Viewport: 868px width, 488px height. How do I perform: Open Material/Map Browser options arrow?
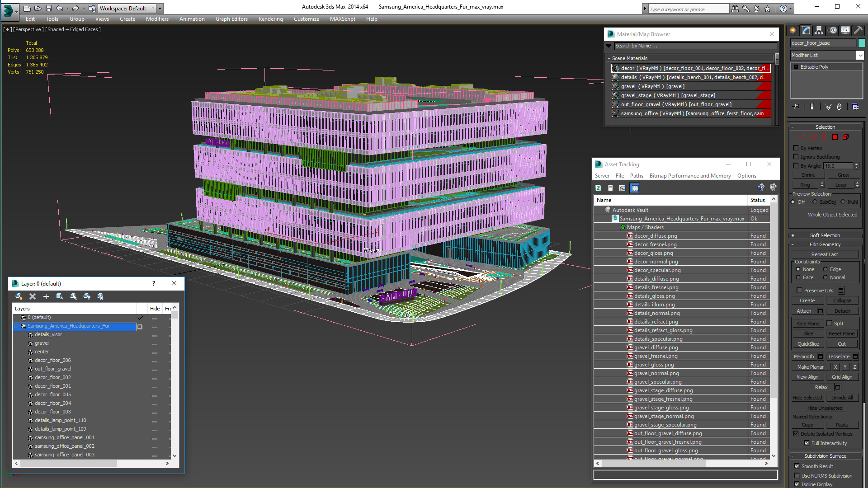click(609, 46)
